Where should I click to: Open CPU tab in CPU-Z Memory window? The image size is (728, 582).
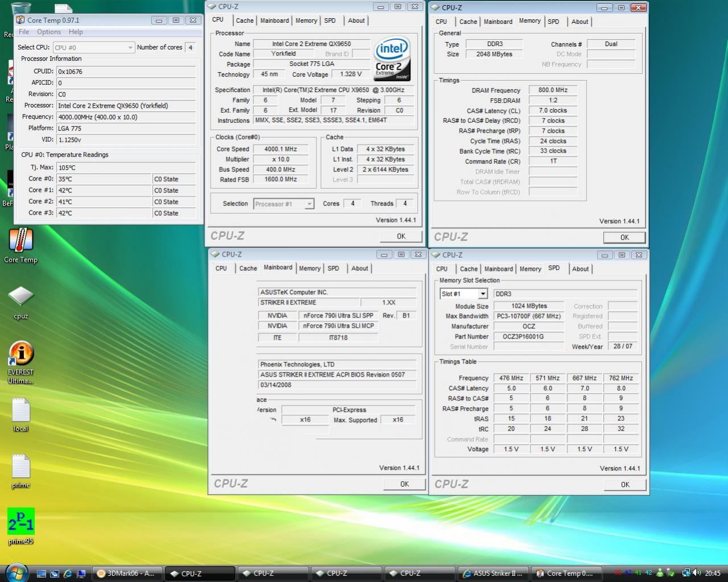[x=441, y=22]
